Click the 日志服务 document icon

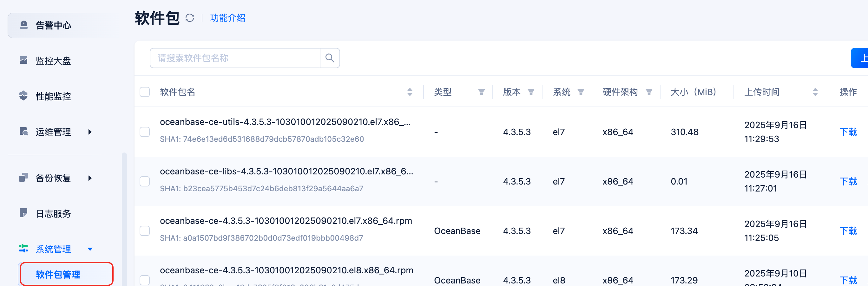[x=23, y=213]
